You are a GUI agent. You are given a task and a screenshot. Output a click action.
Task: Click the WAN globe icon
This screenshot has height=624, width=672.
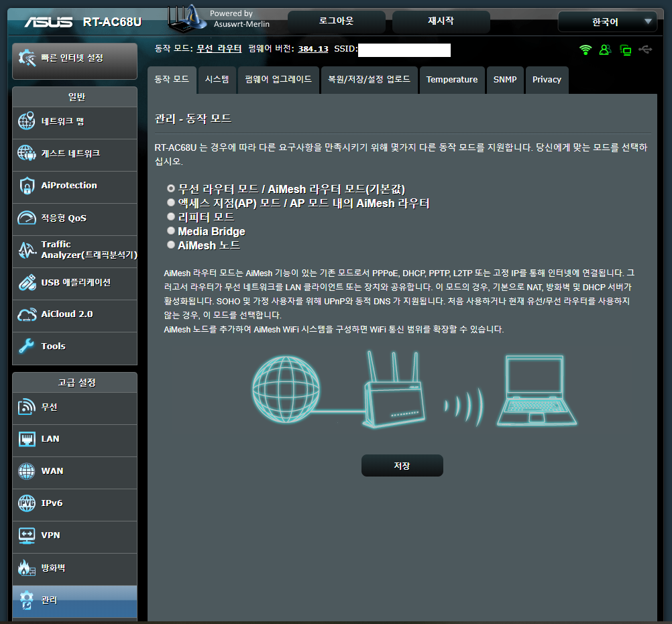(27, 471)
